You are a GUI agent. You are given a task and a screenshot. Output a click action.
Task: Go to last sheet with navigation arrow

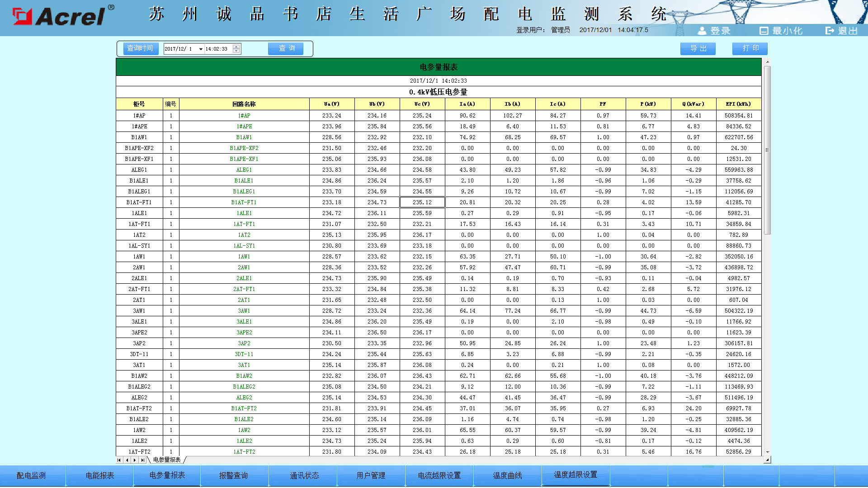click(x=143, y=460)
